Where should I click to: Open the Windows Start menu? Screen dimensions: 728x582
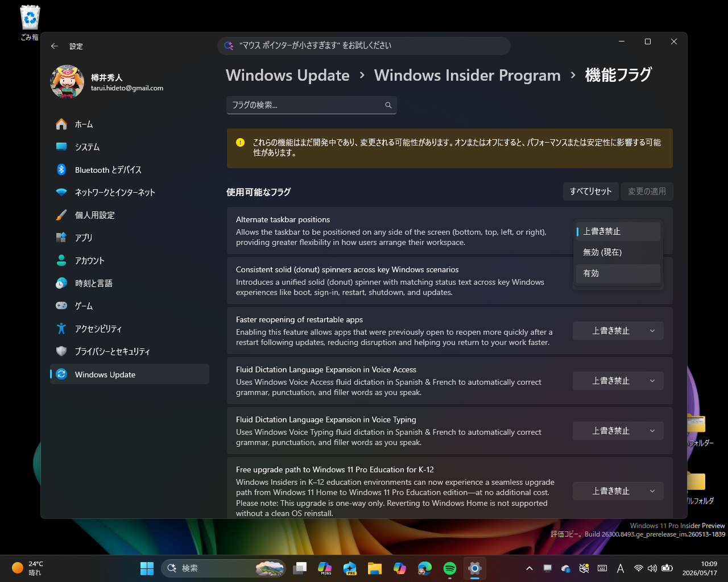pos(147,568)
